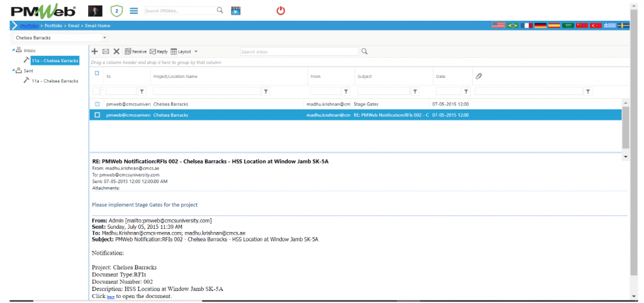The width and height of the screenshot is (644, 303).
Task: Check the Stage Gates email row checkbox
Action: tap(97, 104)
